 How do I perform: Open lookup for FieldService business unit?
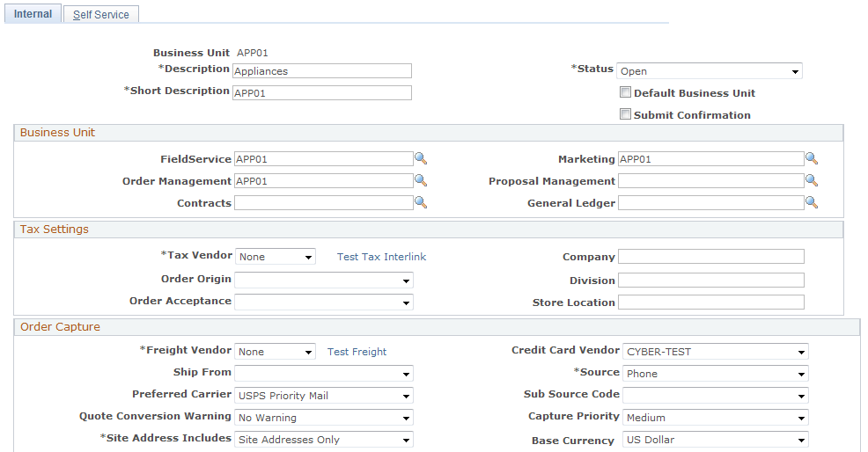(421, 159)
